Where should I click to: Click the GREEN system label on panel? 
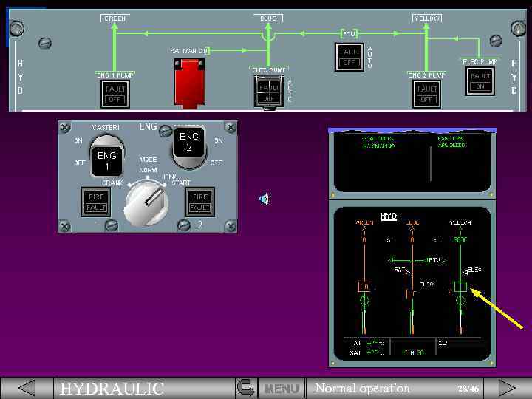115,18
